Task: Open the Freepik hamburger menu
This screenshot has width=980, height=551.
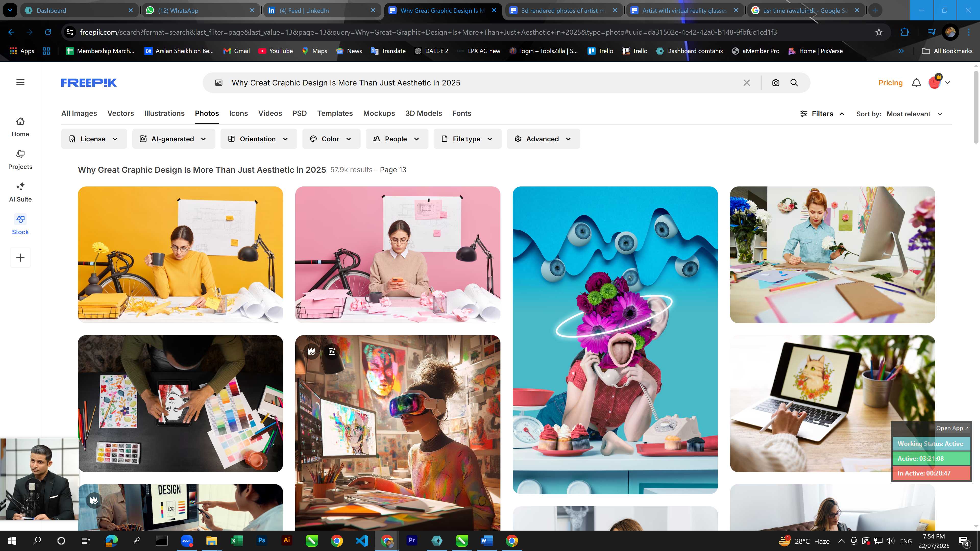Action: pyautogui.click(x=20, y=82)
